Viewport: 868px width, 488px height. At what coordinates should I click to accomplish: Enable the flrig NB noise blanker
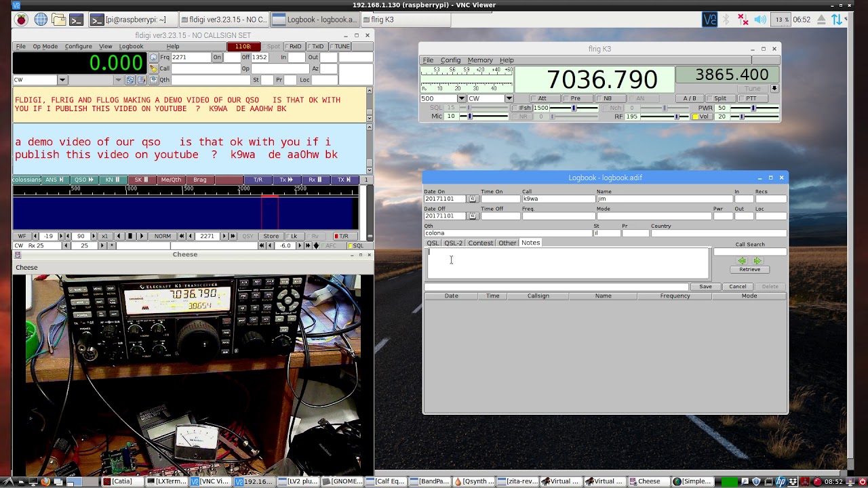point(610,98)
